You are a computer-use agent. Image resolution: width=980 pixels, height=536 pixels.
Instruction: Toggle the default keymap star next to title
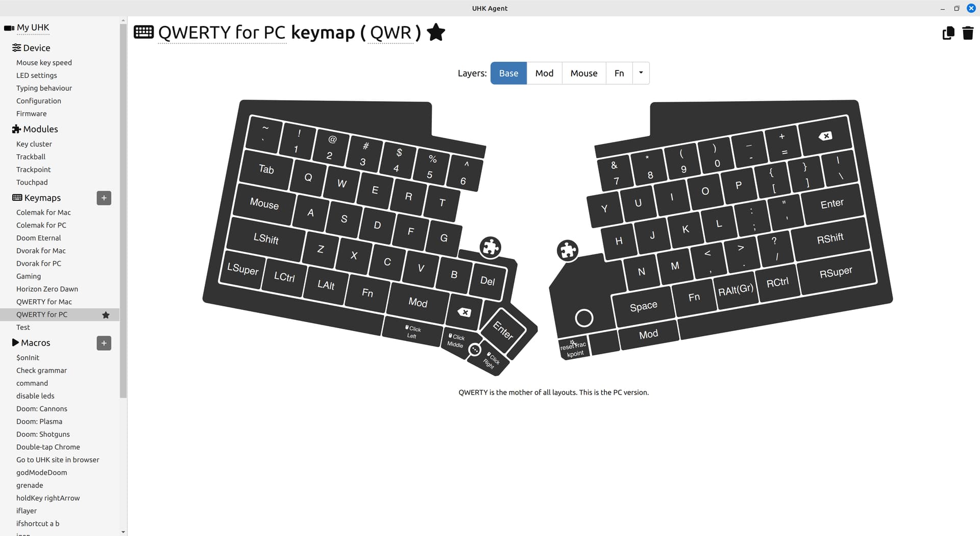[435, 32]
